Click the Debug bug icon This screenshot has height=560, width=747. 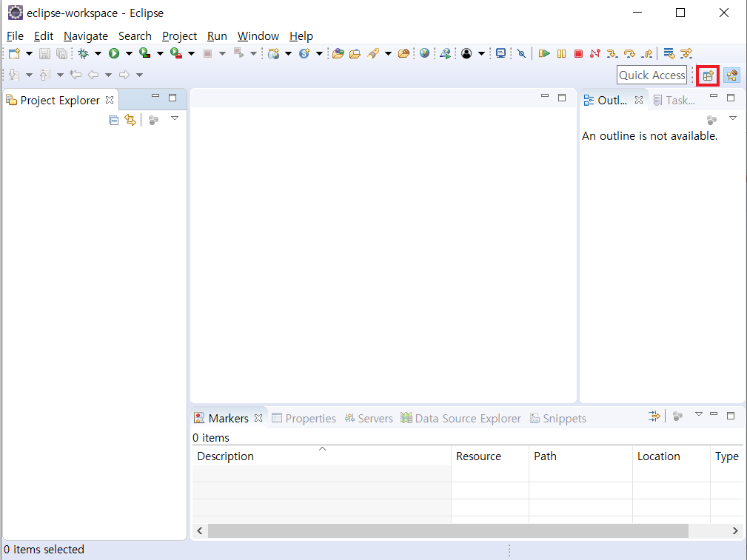83,53
